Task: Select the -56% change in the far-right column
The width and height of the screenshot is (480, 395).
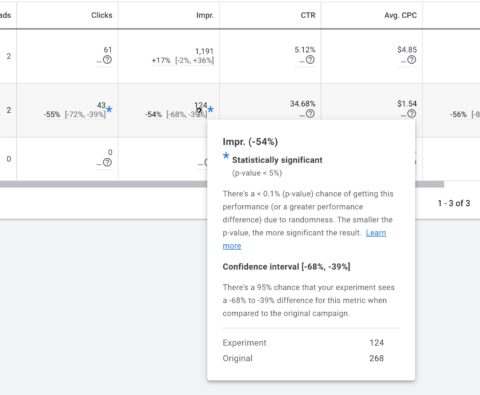Action: [x=458, y=115]
